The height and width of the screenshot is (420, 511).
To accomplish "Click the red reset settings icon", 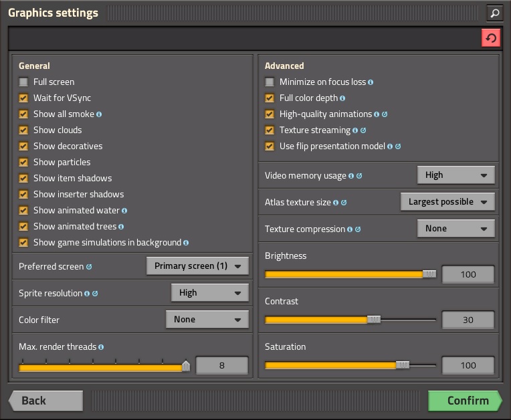I will point(491,38).
